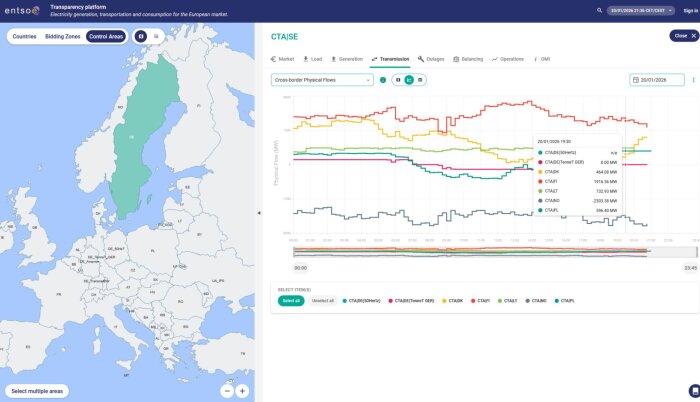Click the time range navigator bar under chart

(495, 252)
